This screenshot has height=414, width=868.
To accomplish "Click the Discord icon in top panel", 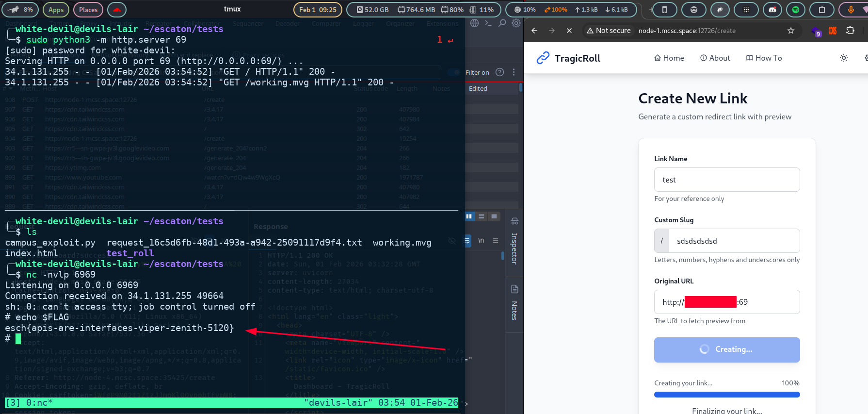I will 772,10.
